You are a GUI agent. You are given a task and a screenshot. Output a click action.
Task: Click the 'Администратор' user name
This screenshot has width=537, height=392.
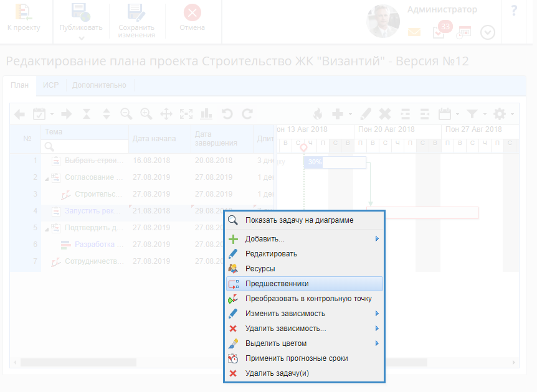coord(442,9)
